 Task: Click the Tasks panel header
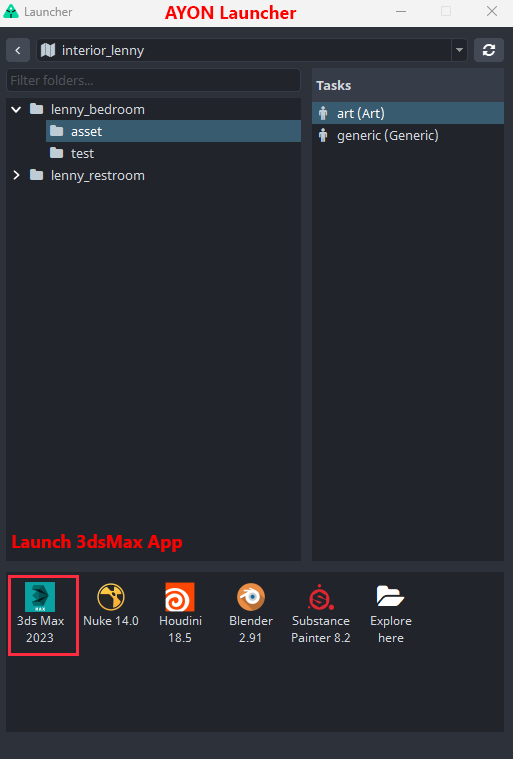pos(408,85)
